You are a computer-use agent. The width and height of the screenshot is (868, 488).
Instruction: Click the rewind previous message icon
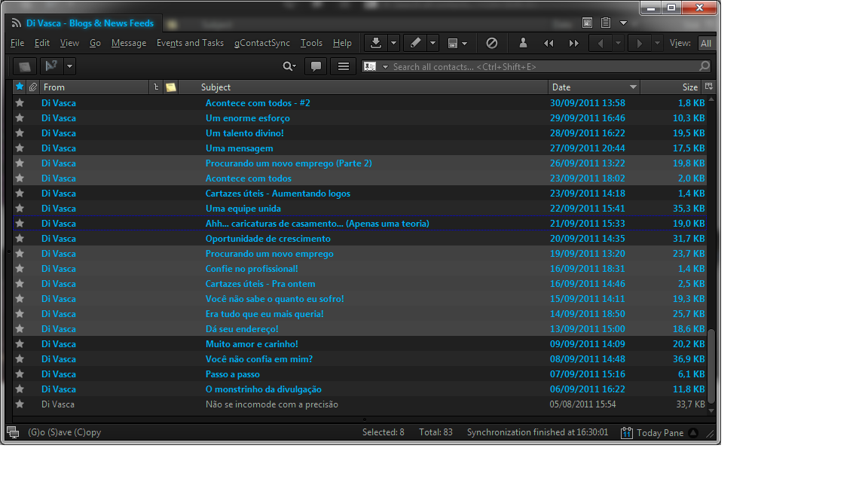tap(549, 43)
